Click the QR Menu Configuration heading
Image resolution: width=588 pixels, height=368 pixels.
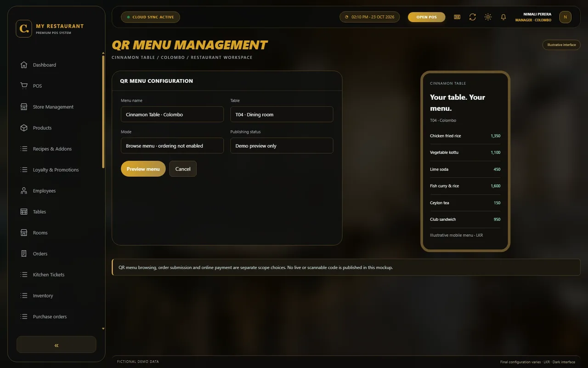[156, 81]
